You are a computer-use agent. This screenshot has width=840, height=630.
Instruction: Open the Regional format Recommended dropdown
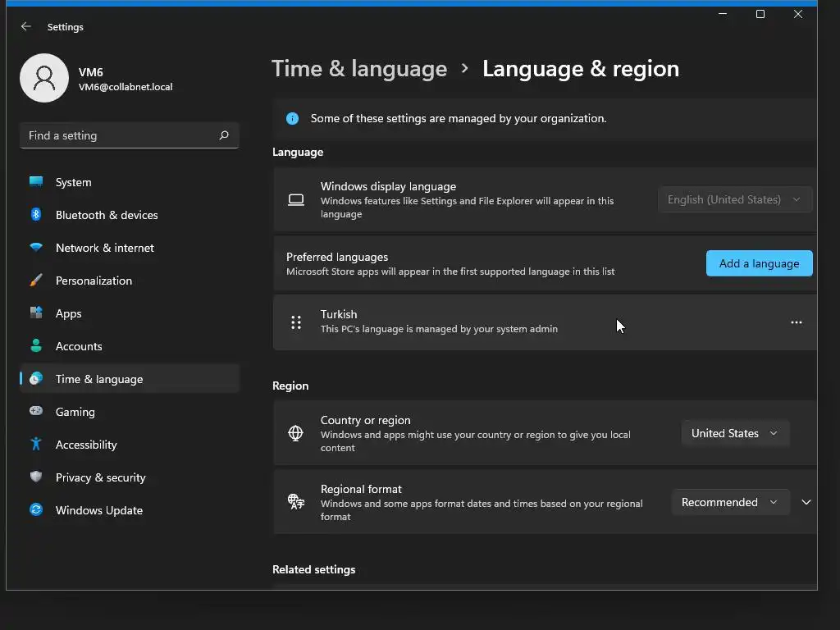pyautogui.click(x=730, y=502)
